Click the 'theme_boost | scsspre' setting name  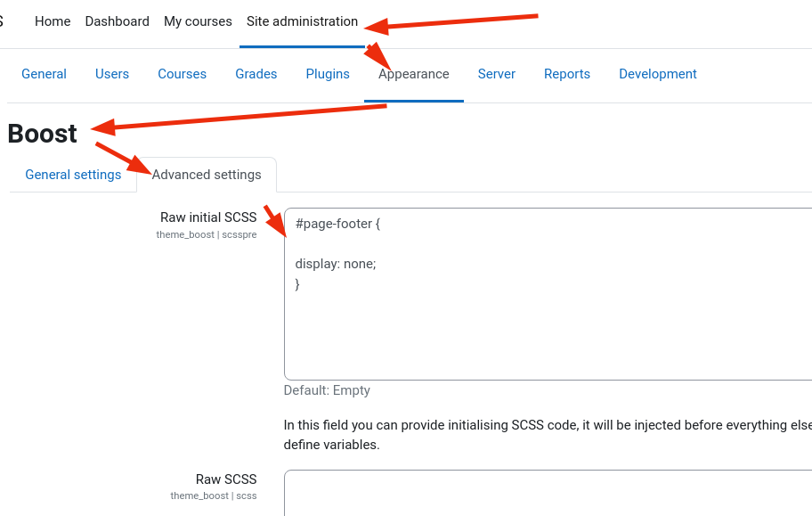[206, 234]
